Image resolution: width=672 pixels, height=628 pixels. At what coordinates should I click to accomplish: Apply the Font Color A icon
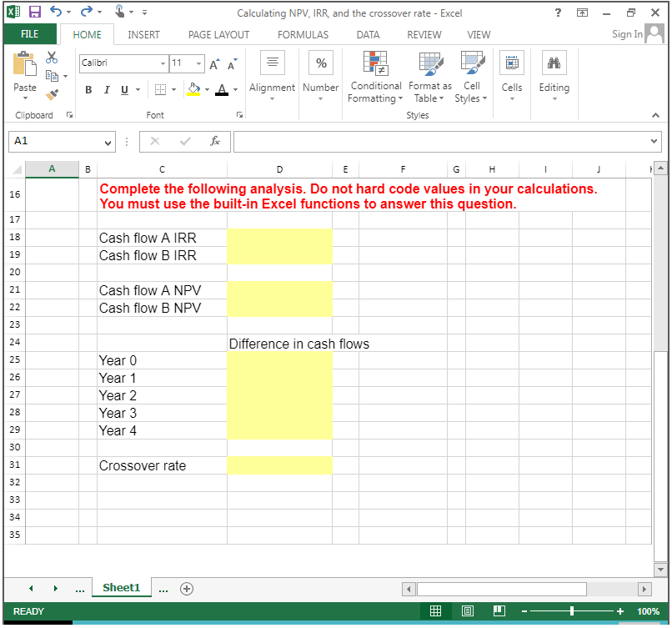click(222, 89)
